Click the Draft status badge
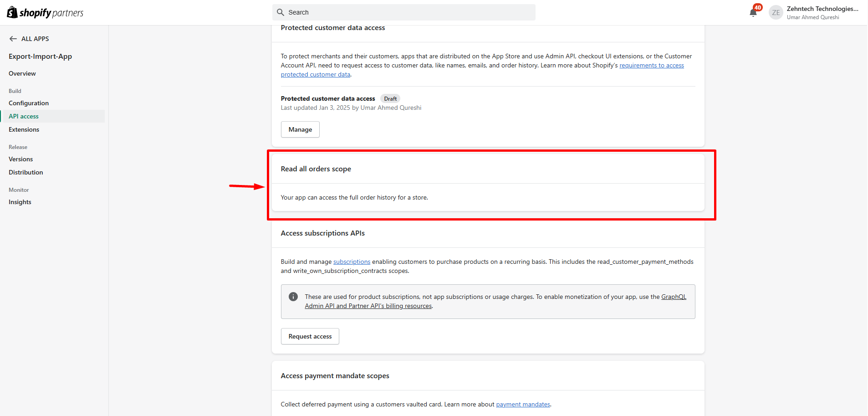868x416 pixels. coord(390,99)
